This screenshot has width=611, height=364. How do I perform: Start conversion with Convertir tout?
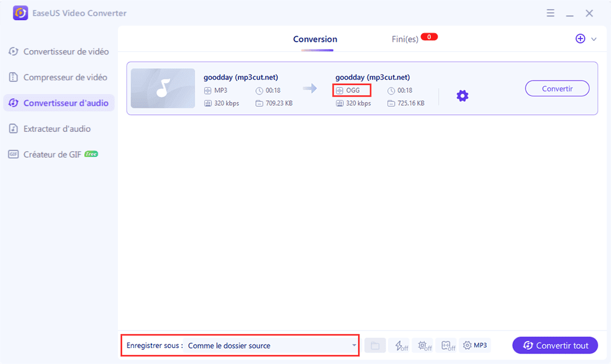(554, 345)
